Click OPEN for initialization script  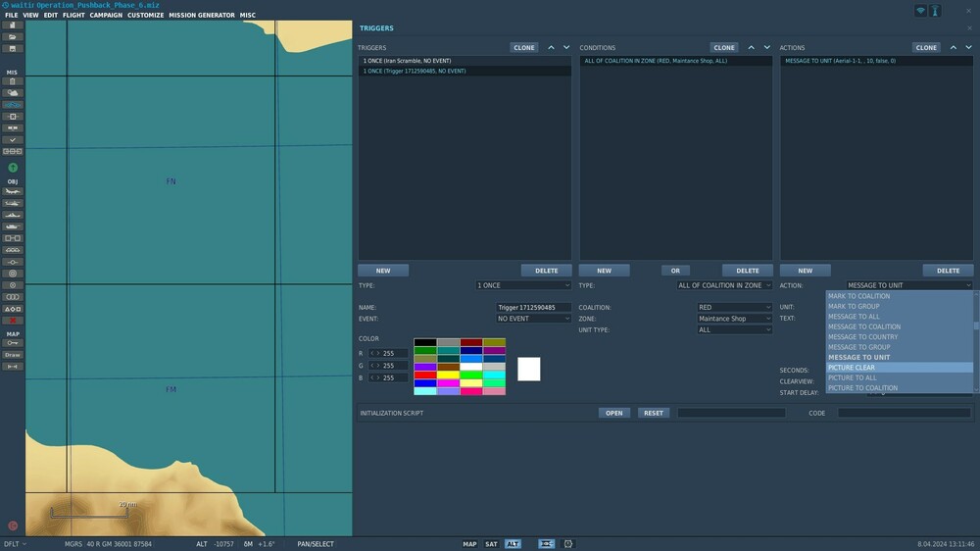pyautogui.click(x=613, y=413)
